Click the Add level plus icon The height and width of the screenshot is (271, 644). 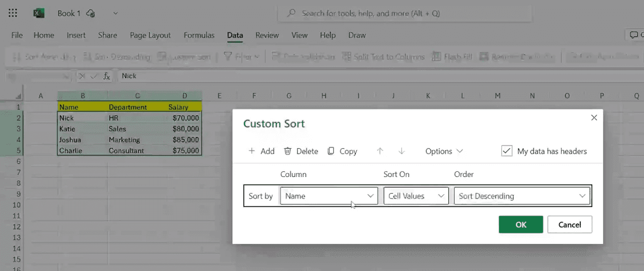pos(252,151)
